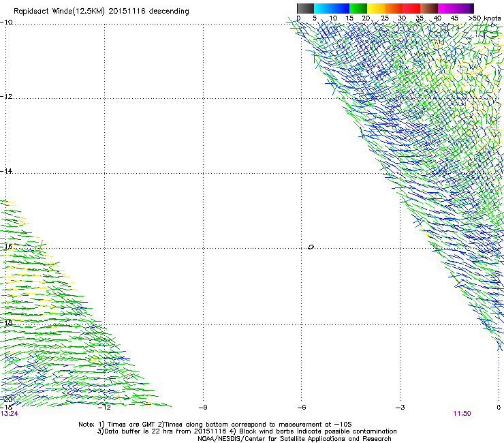The image size is (504, 443).
Task: Click the '40' legend tick label
Action: click(x=437, y=18)
